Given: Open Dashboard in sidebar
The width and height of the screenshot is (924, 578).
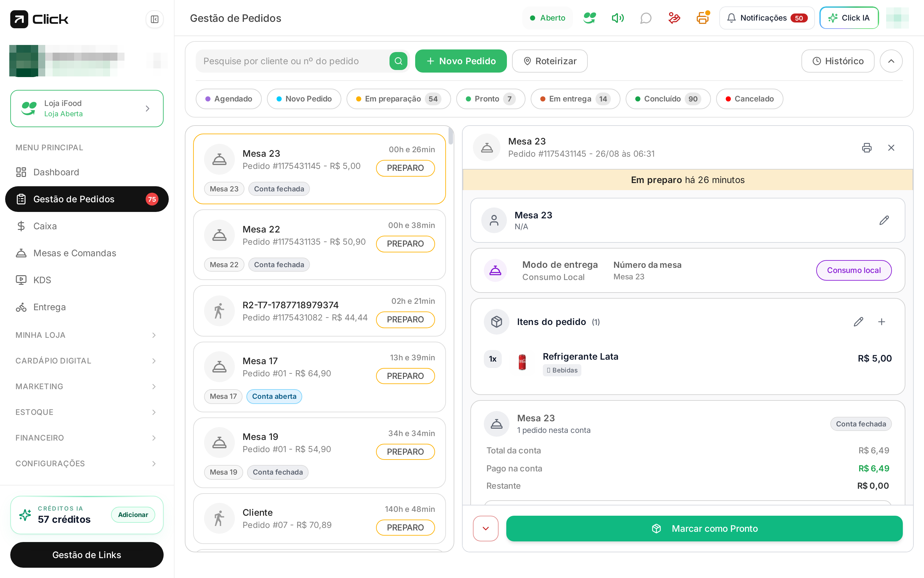Looking at the screenshot, I should click(87, 172).
